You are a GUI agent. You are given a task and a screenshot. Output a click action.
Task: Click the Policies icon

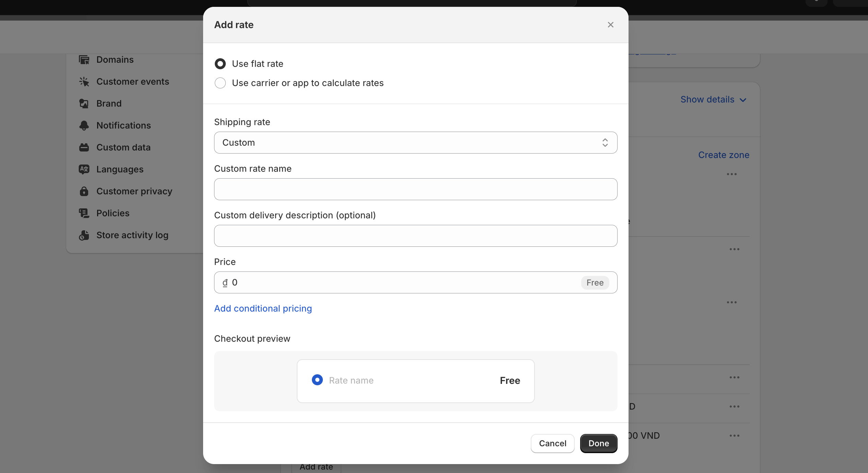pos(84,213)
